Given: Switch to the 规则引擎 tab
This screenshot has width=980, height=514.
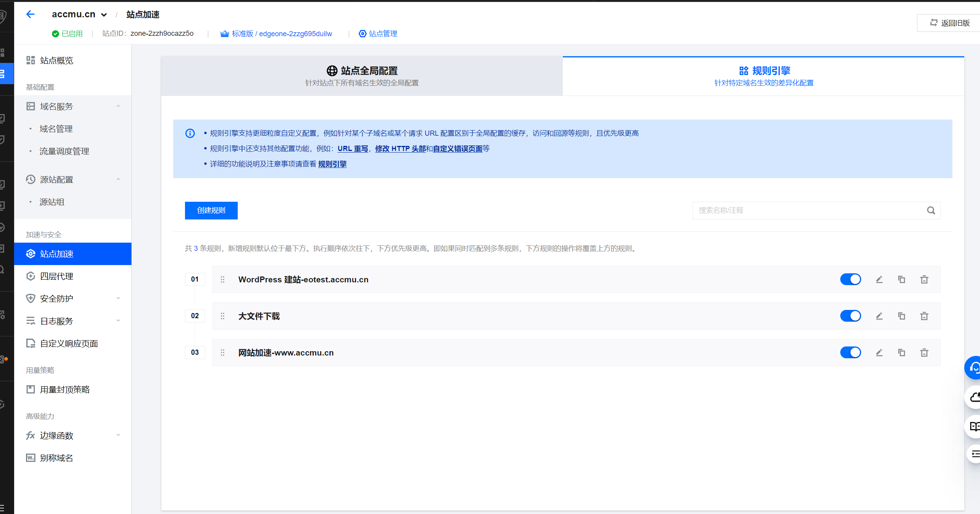Looking at the screenshot, I should pyautogui.click(x=764, y=76).
